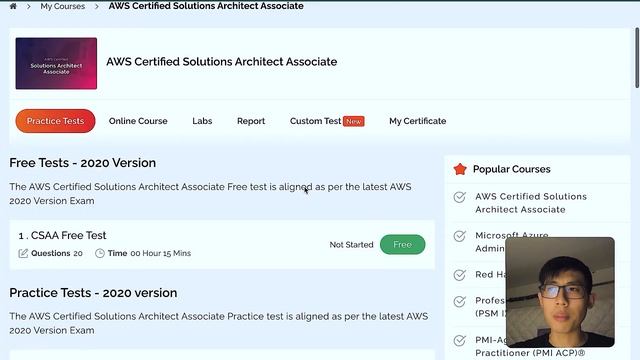
Task: Click the New badge on Custom Test
Action: 353,121
